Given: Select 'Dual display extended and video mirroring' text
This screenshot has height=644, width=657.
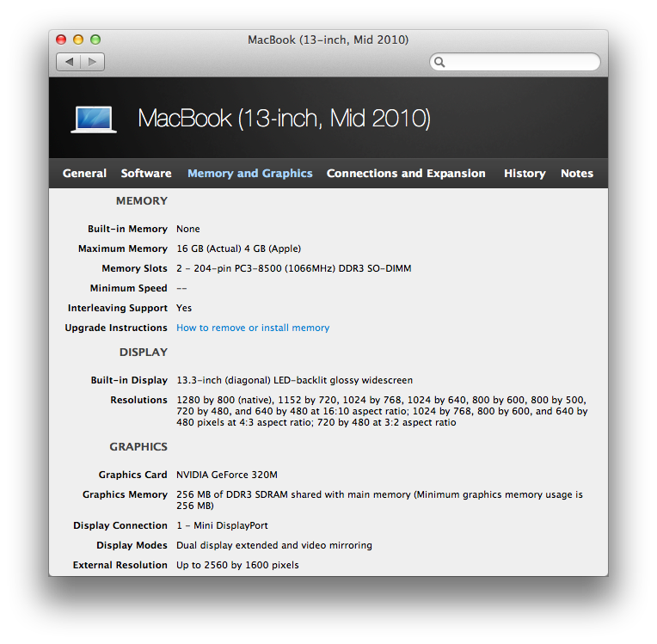Looking at the screenshot, I should tap(274, 545).
